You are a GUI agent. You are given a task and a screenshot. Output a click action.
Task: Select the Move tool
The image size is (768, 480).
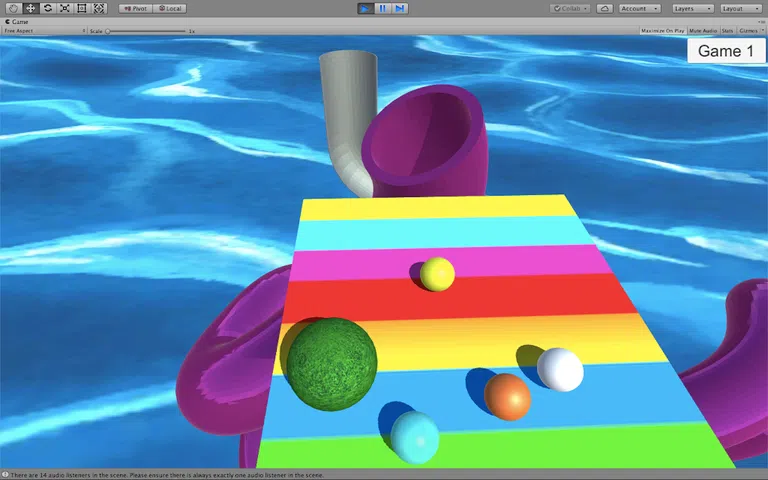pyautogui.click(x=30, y=8)
